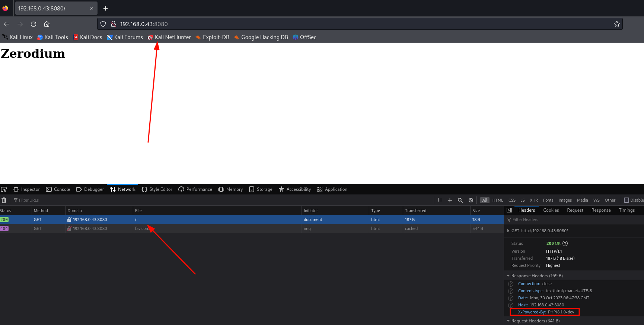Image resolution: width=644 pixels, height=325 pixels.
Task: Toggle the All request type filter
Action: (x=485, y=200)
